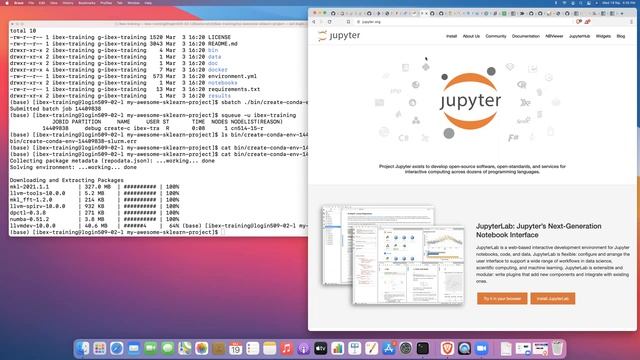Open the Trash in the dock
Image resolution: width=640 pixels, height=360 pixels.
coord(557,349)
